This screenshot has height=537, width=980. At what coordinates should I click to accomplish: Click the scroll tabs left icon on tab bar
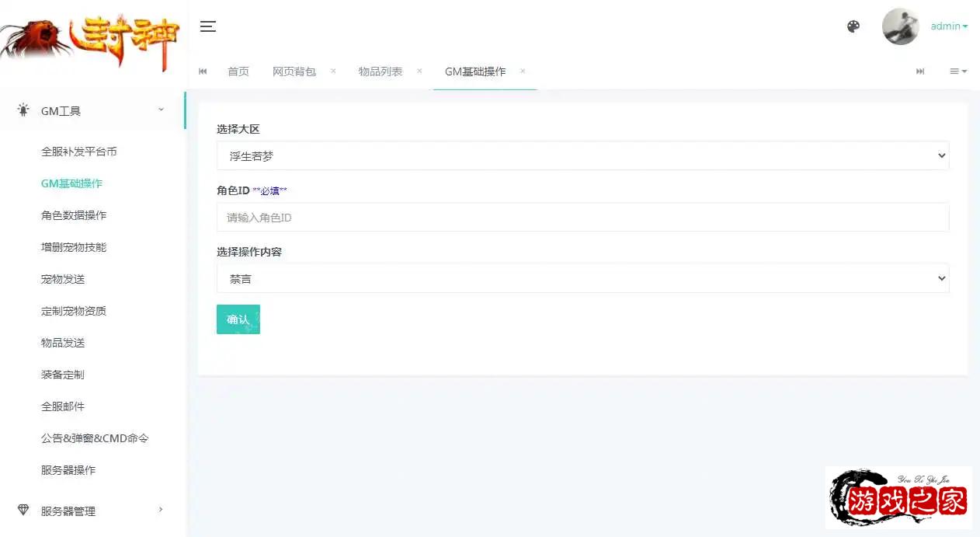click(x=203, y=71)
